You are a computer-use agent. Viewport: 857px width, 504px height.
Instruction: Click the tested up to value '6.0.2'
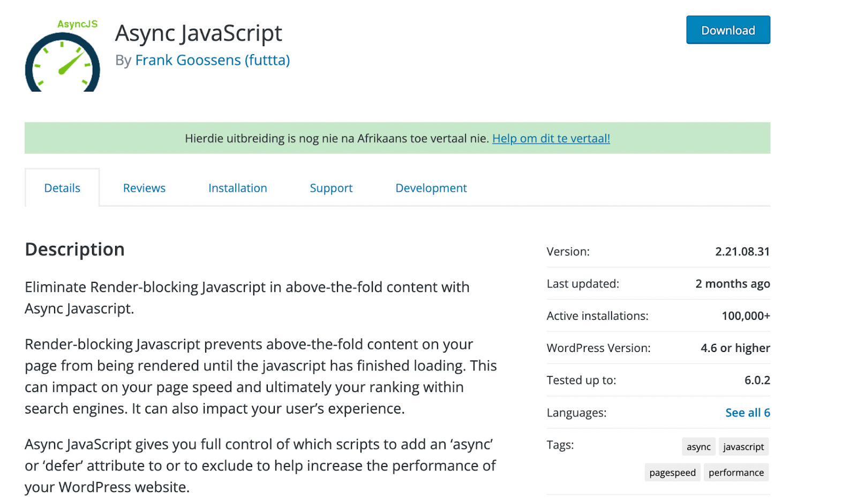757,380
